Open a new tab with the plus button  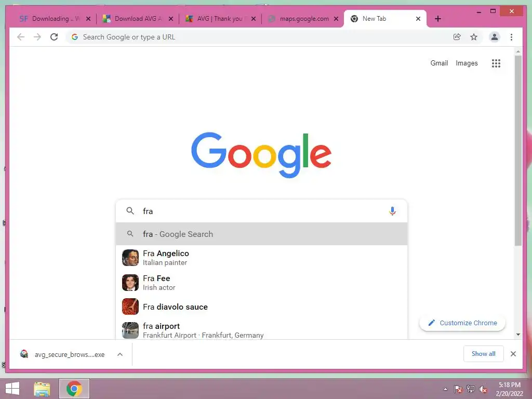[438, 19]
